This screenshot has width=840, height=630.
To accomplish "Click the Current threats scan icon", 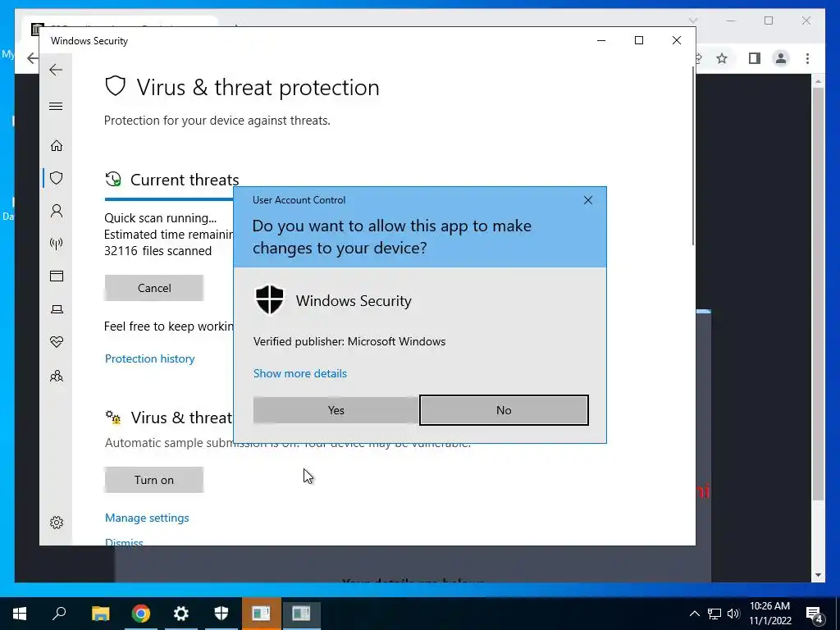I will pos(113,179).
